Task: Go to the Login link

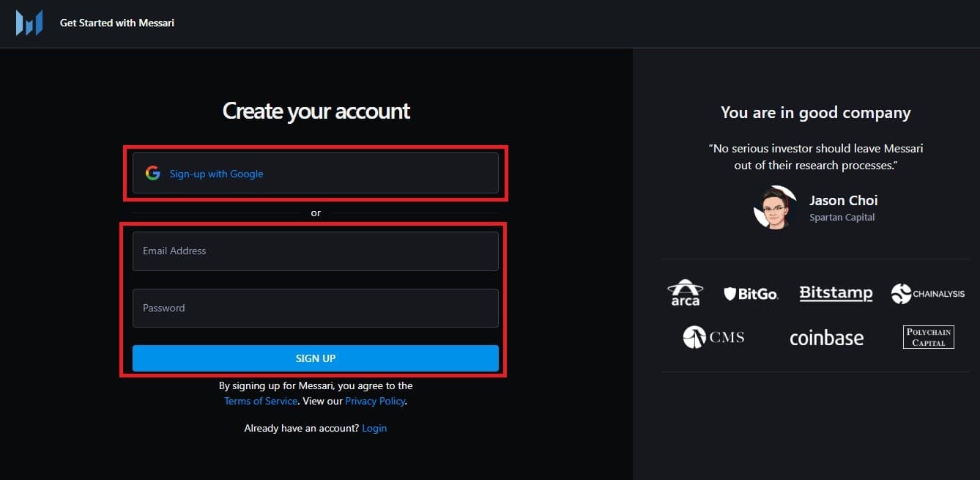Action: (374, 428)
